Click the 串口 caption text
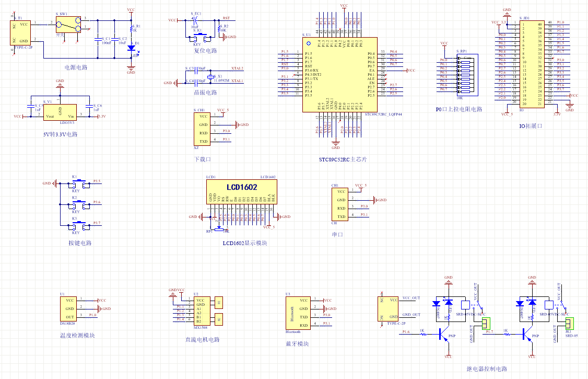 (337, 235)
